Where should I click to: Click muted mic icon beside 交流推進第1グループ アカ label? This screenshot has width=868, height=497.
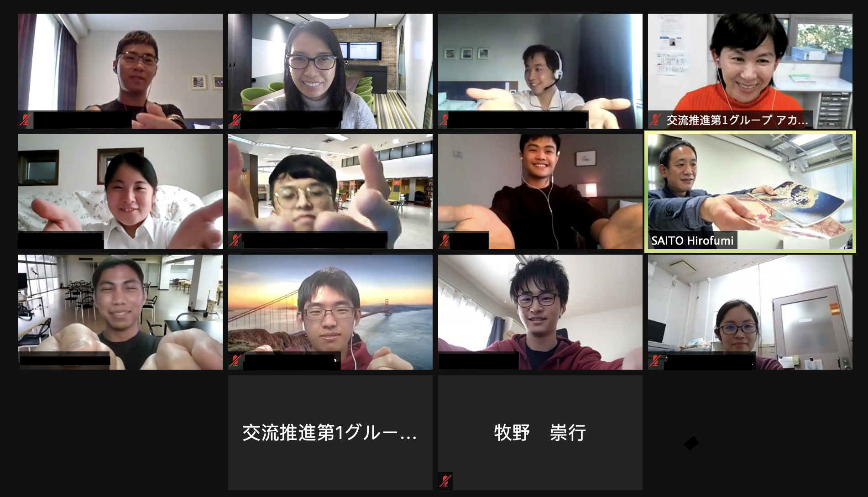click(655, 120)
